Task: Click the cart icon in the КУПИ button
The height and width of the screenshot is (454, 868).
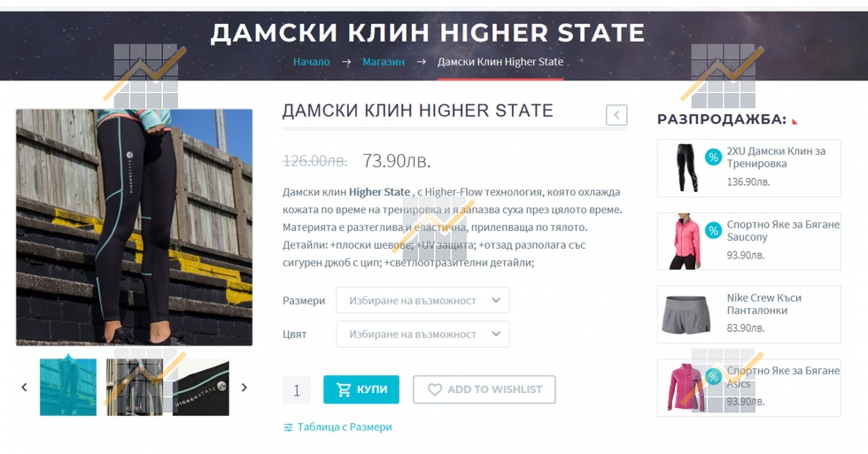Action: [x=344, y=390]
